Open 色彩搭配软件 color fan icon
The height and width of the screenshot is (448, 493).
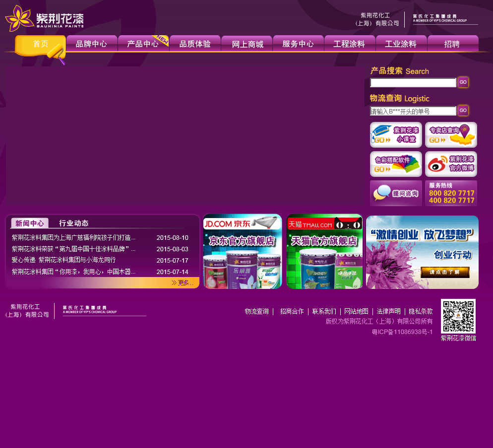click(396, 164)
